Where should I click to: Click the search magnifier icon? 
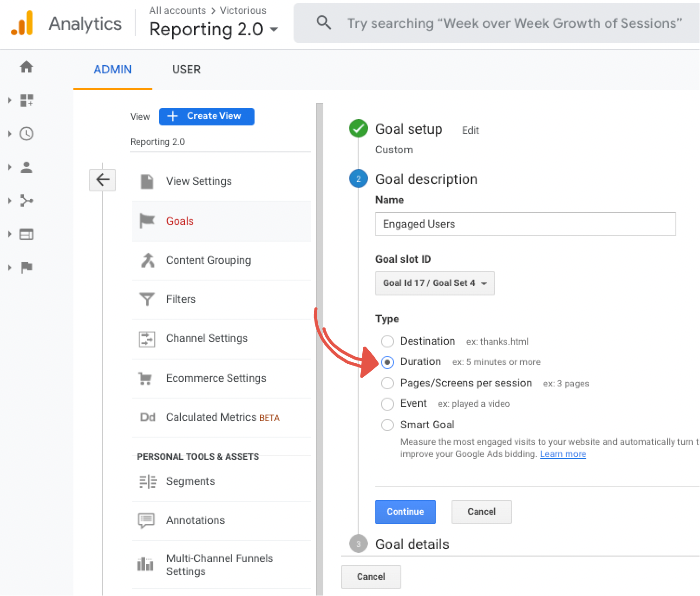point(323,22)
